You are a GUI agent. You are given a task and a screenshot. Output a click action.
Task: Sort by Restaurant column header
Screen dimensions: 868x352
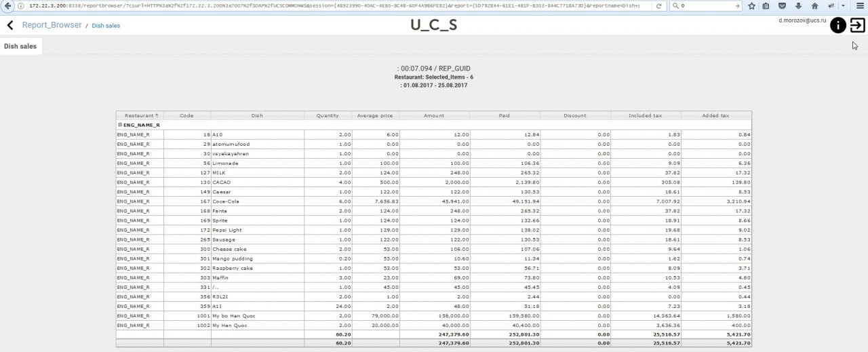139,115
